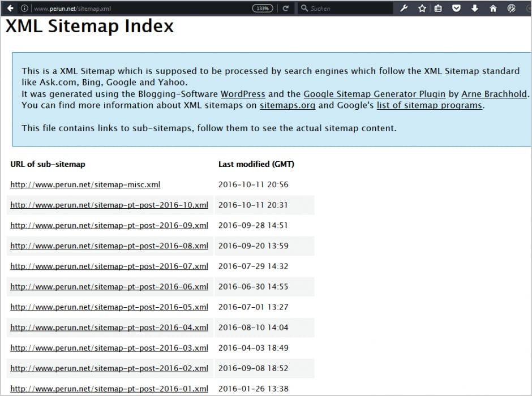Save page to Pocket icon
The width and height of the screenshot is (532, 396).
tap(456, 8)
